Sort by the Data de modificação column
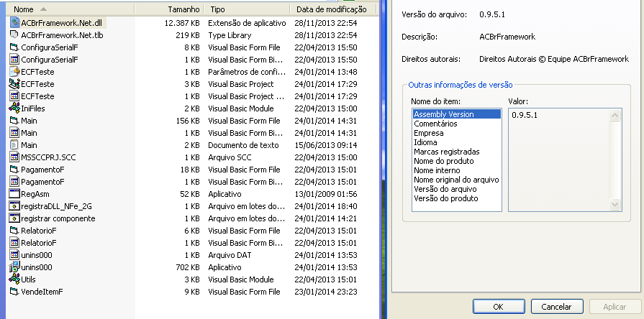 coord(333,9)
